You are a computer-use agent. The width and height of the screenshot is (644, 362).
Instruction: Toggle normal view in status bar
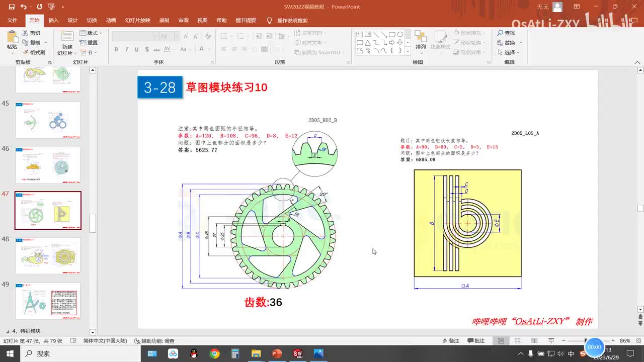pos(501,341)
